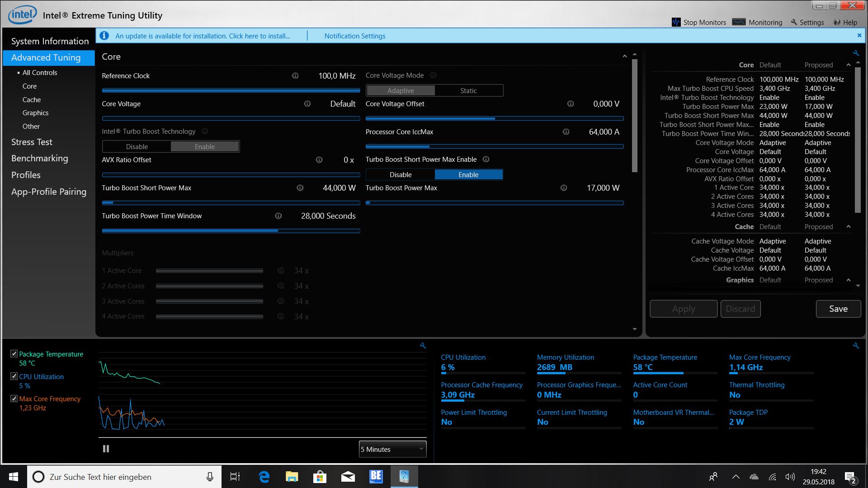Open Microsoft Edge from the taskbar
This screenshot has width=868, height=488.
pyautogui.click(x=264, y=477)
